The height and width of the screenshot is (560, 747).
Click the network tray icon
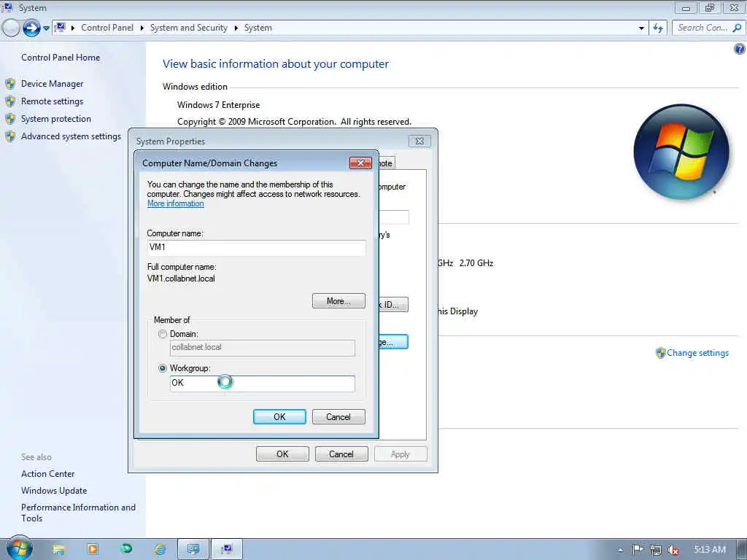click(x=656, y=550)
